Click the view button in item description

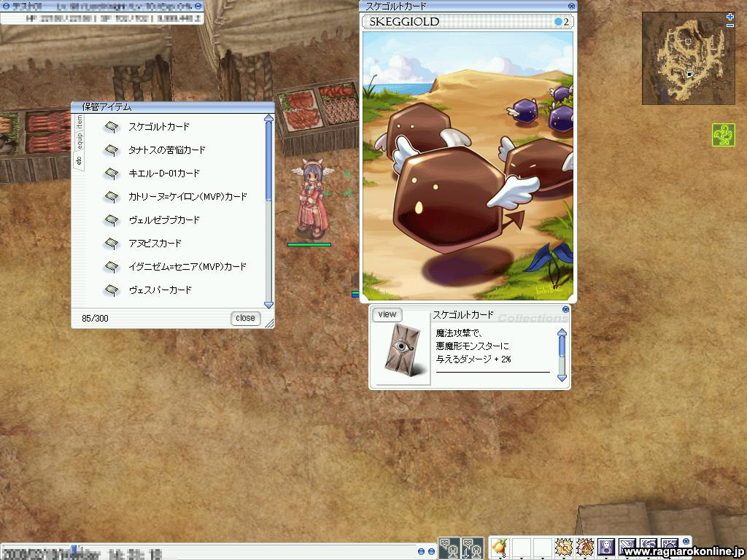point(387,314)
